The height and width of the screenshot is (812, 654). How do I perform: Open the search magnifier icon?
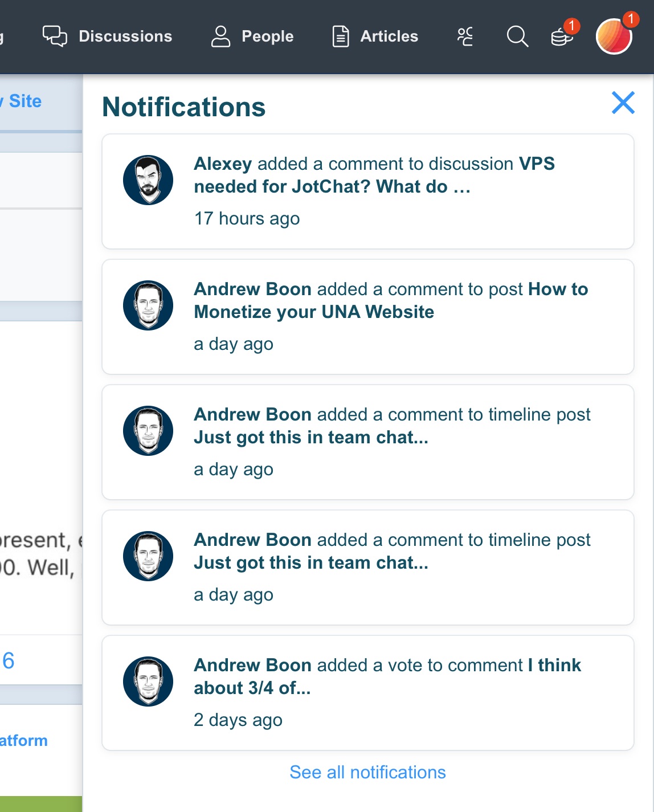coord(517,36)
